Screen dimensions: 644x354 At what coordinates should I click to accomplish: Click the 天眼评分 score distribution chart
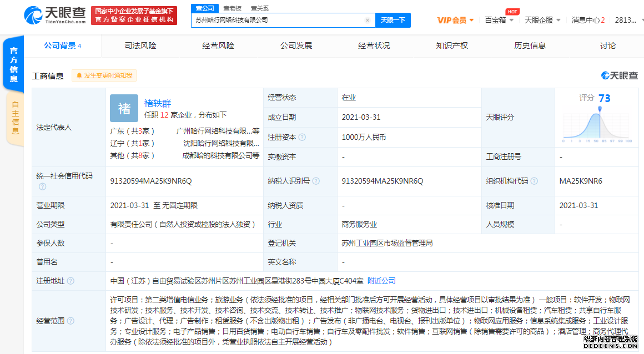[597, 125]
